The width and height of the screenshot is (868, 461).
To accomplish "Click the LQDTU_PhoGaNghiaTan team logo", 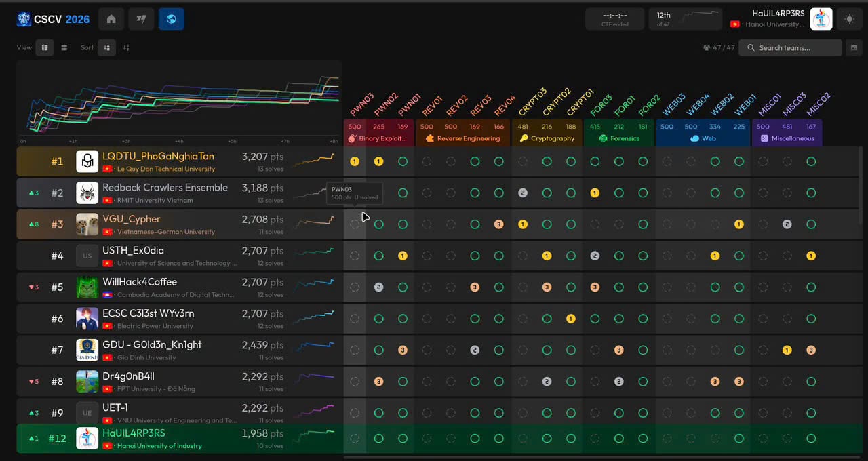I will (x=87, y=161).
